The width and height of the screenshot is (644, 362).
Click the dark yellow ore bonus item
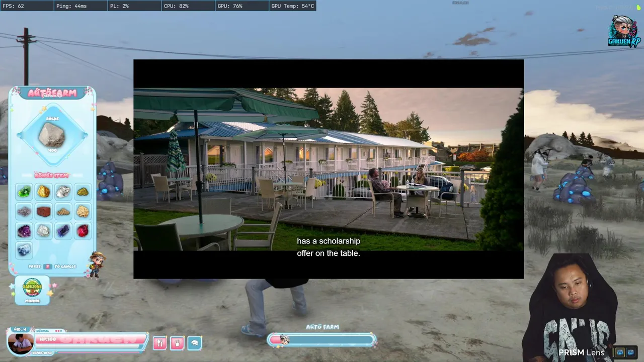point(83,192)
